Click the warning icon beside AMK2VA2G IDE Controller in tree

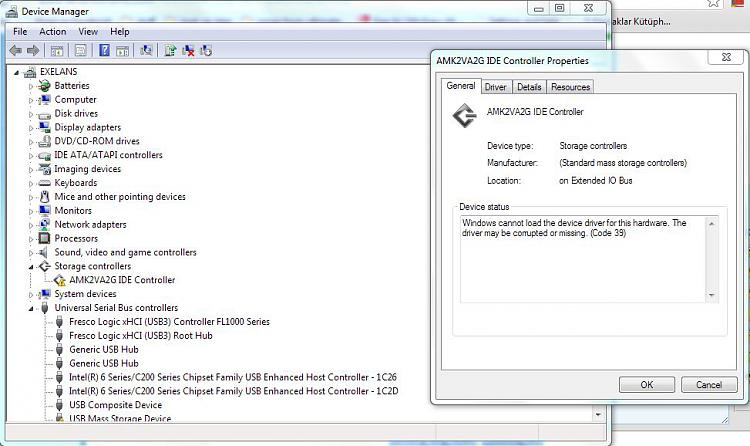60,280
